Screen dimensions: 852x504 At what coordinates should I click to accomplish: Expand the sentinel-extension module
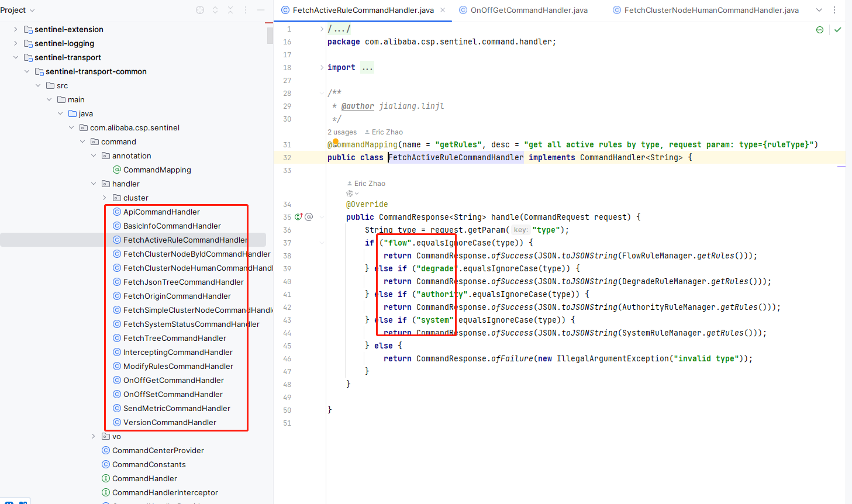[16, 29]
